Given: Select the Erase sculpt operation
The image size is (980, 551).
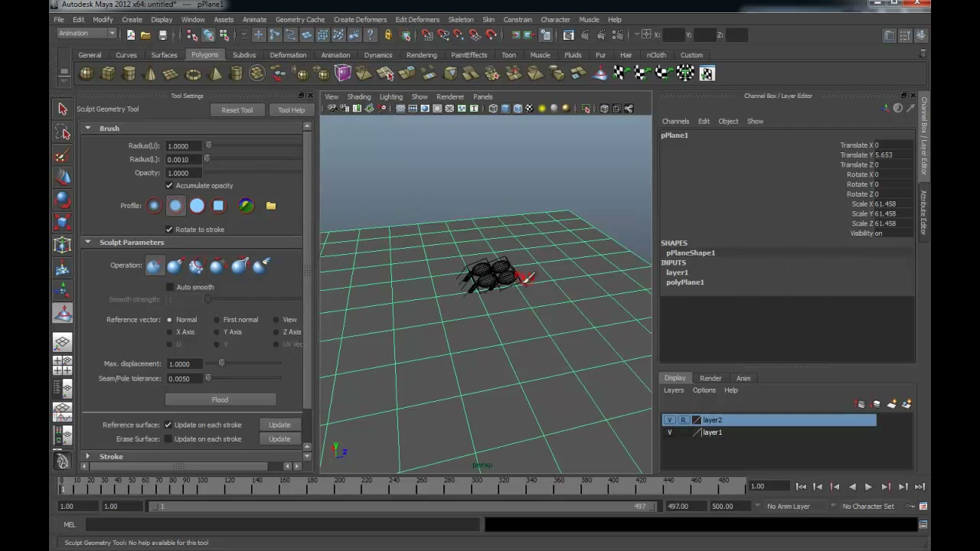Looking at the screenshot, I should [261, 266].
